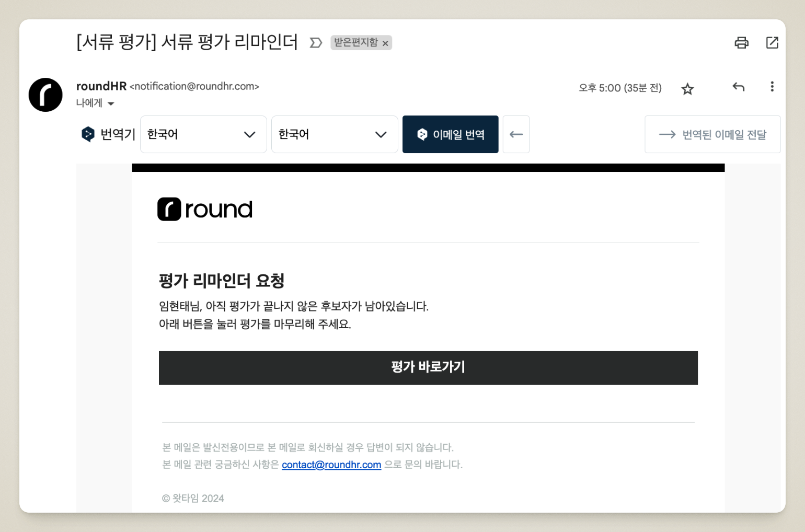Image resolution: width=805 pixels, height=532 pixels.
Task: Toggle the importance marker beside subject
Action: [316, 43]
